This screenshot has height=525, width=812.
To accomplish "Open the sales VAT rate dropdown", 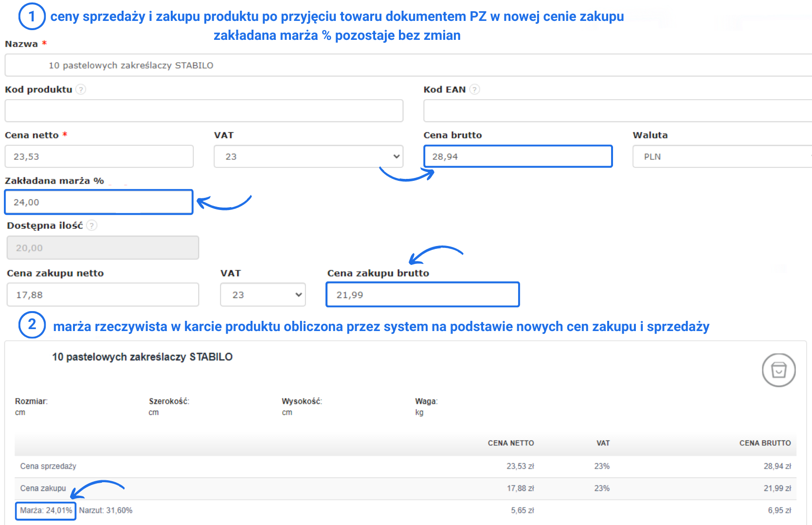I will (x=308, y=157).
